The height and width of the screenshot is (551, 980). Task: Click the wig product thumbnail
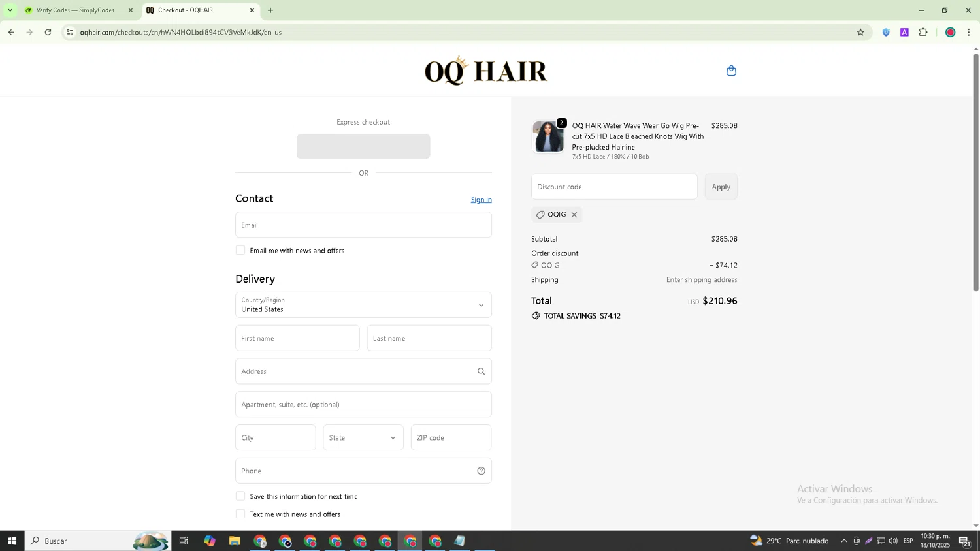click(548, 137)
